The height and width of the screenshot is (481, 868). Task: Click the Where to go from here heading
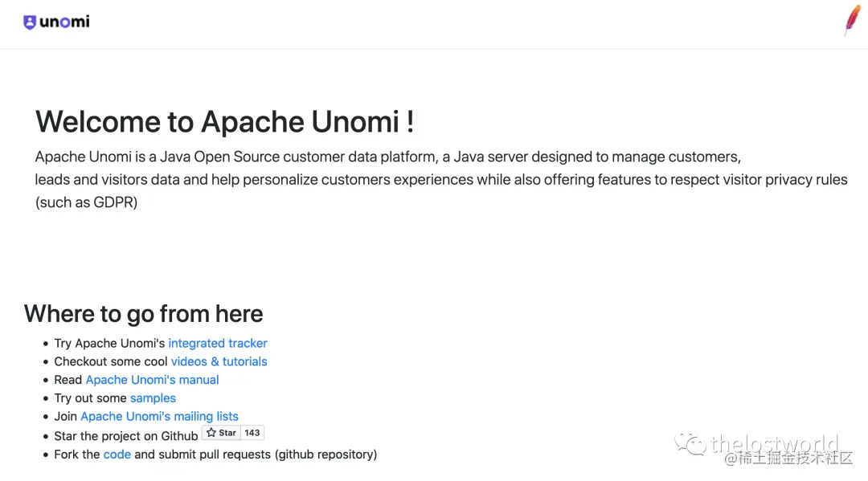tap(144, 313)
